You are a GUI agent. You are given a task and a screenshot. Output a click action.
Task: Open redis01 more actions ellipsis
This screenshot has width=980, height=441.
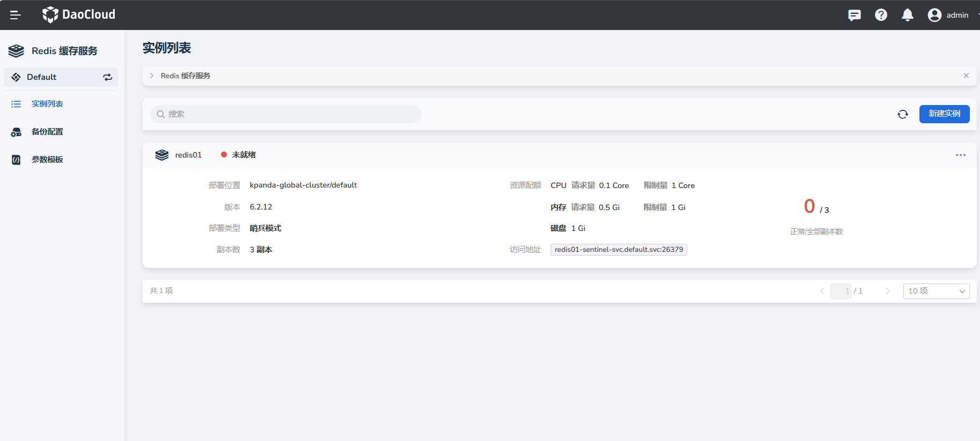click(x=960, y=155)
